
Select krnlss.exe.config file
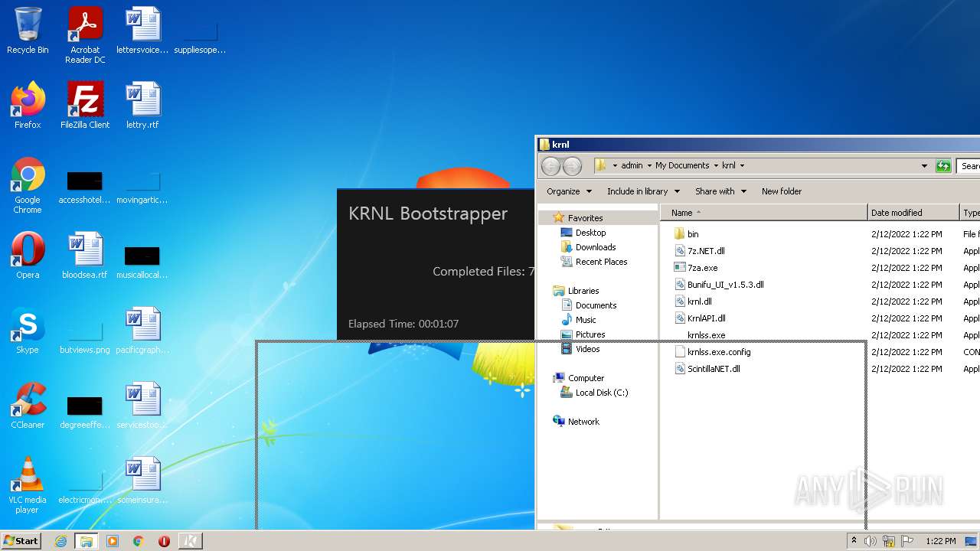click(713, 352)
